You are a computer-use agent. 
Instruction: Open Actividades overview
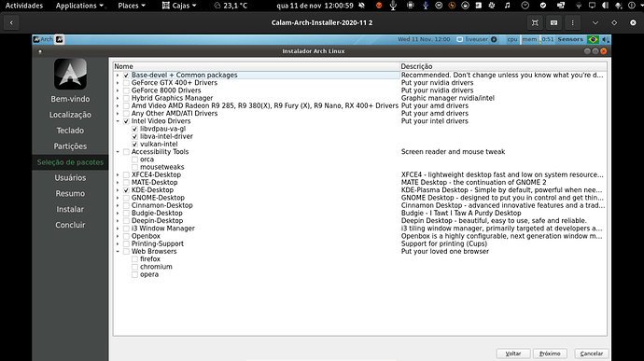point(24,6)
